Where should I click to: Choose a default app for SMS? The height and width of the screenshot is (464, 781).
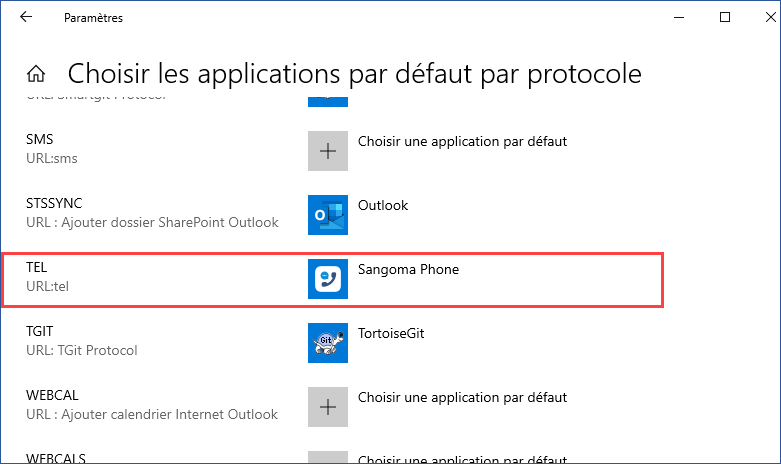coord(462,141)
